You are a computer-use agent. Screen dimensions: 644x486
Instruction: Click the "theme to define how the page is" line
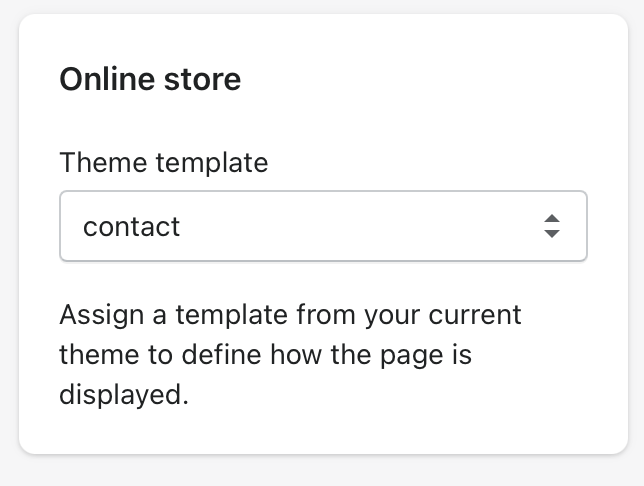264,354
